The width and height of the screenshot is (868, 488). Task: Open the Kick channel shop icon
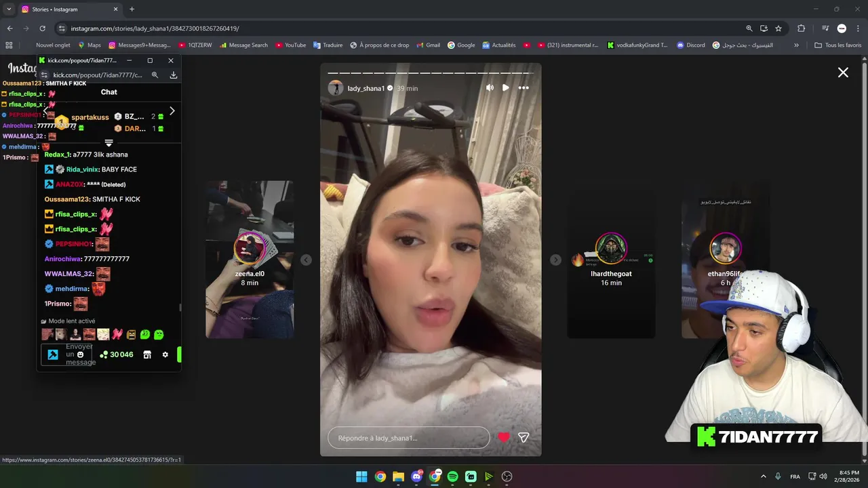[147, 354]
